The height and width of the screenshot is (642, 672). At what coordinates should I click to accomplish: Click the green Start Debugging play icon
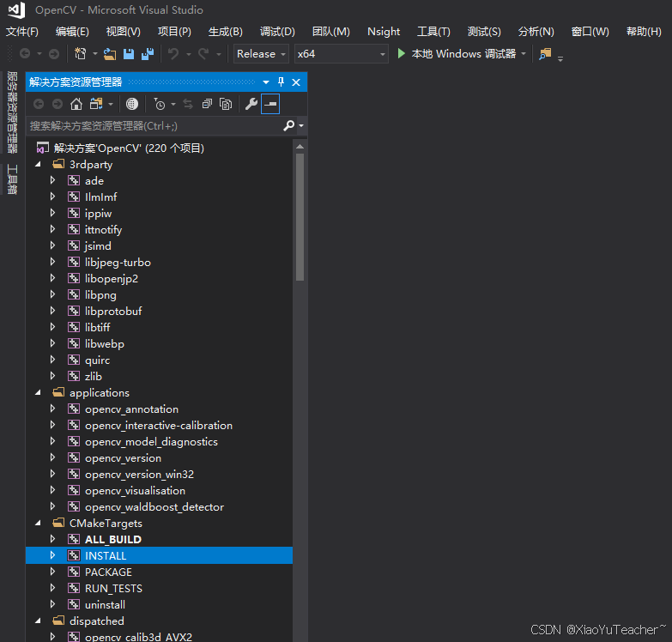401,53
